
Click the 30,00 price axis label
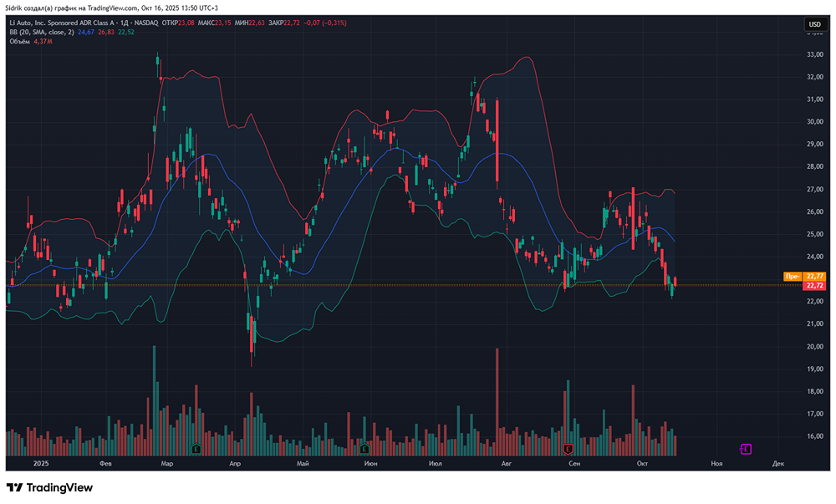pyautogui.click(x=815, y=121)
